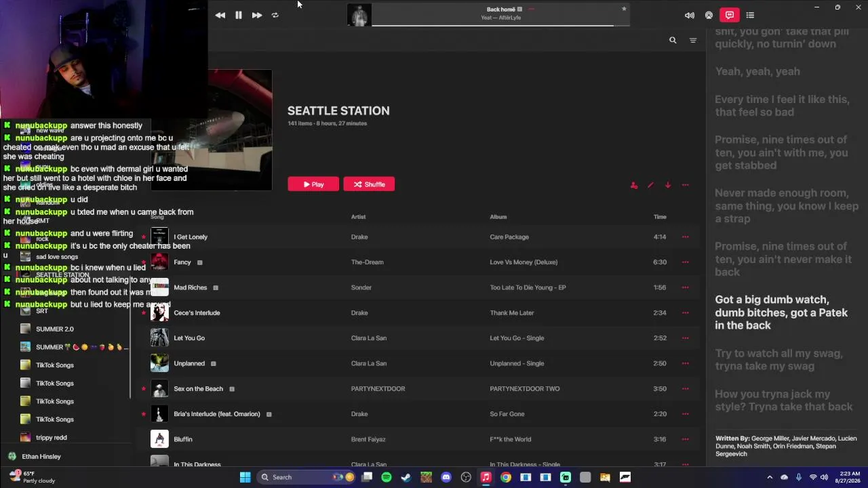Viewport: 868px width, 488px height.
Task: Open the Thank Me Later album link
Action: coord(512,313)
